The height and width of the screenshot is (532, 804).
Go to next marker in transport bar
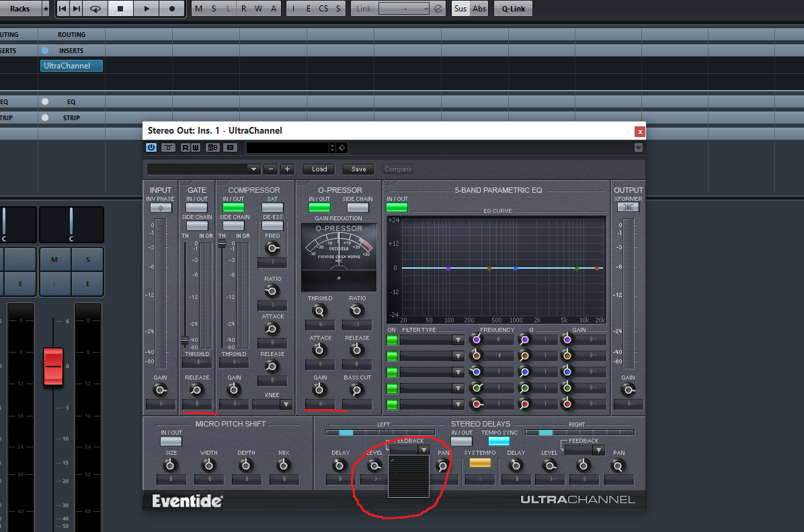[77, 9]
